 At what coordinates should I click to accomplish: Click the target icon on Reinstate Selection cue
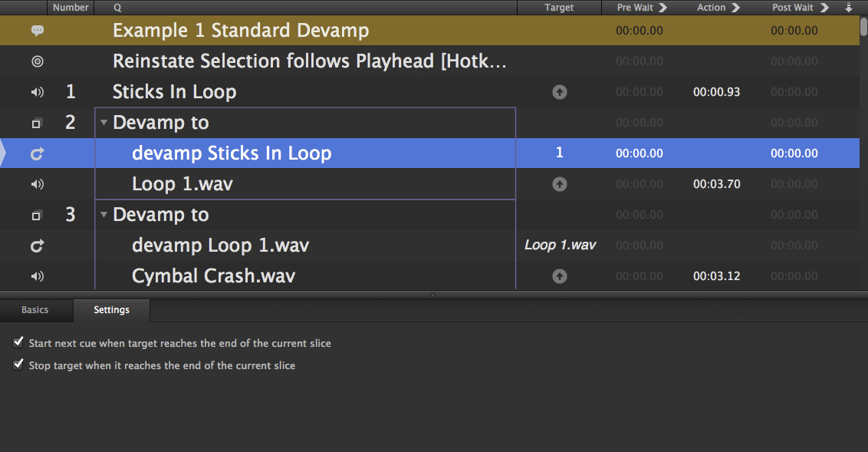click(x=37, y=61)
